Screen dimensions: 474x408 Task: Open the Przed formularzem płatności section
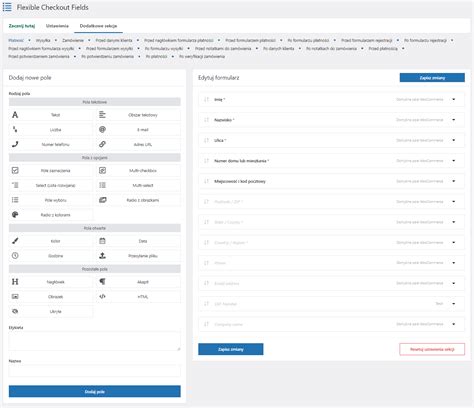[x=250, y=40]
